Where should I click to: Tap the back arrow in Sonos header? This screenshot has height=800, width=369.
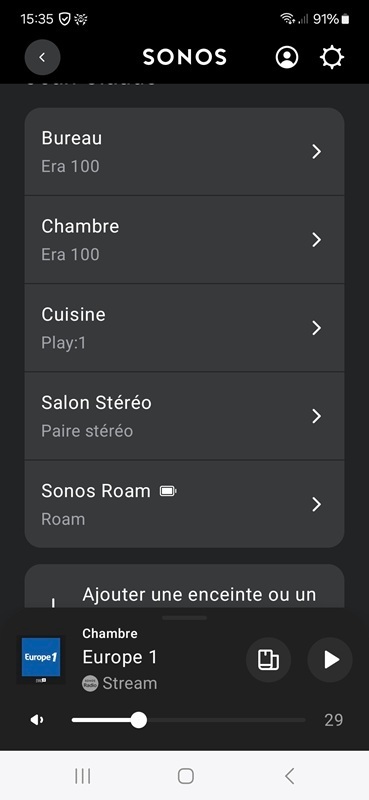pyautogui.click(x=42, y=57)
